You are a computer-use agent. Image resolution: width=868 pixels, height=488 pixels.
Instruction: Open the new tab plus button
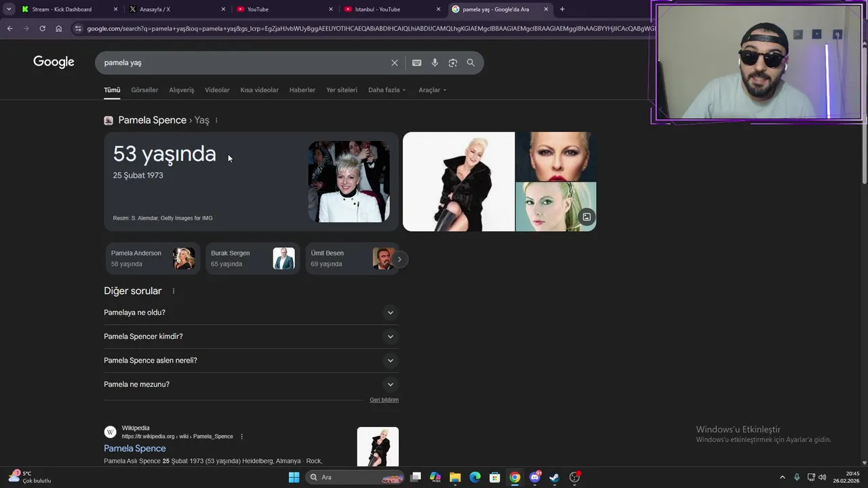click(x=561, y=9)
